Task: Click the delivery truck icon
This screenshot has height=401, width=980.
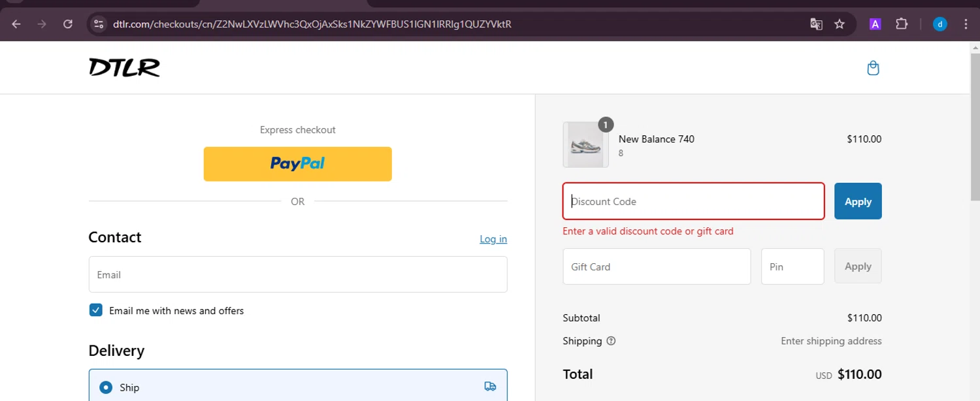Action: tap(490, 387)
